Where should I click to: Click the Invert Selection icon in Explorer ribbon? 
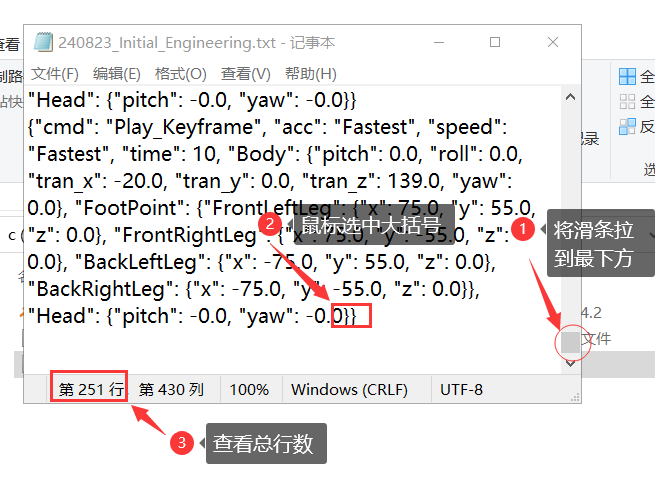pos(627,127)
